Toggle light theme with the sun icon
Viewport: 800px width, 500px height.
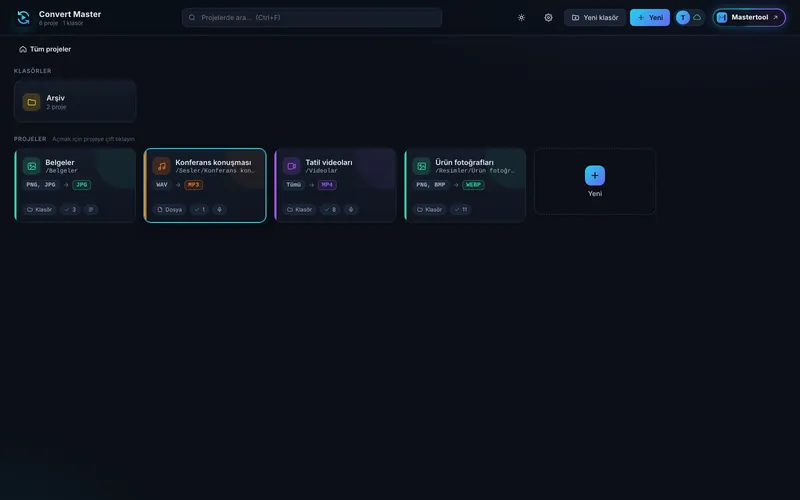521,17
